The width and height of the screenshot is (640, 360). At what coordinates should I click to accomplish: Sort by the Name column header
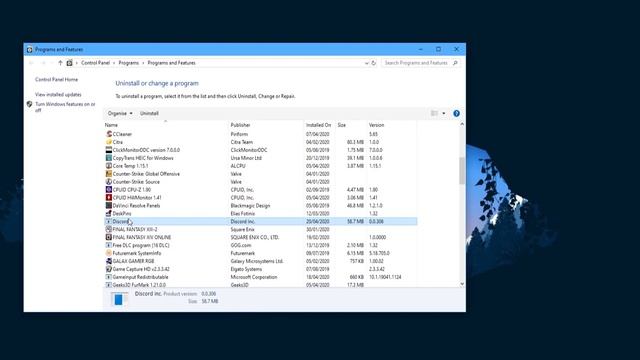[x=111, y=125]
